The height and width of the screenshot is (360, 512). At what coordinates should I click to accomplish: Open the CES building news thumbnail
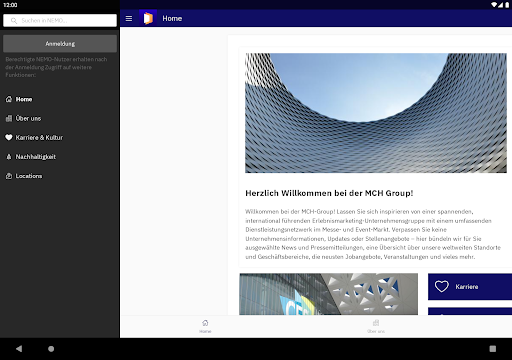point(328,294)
